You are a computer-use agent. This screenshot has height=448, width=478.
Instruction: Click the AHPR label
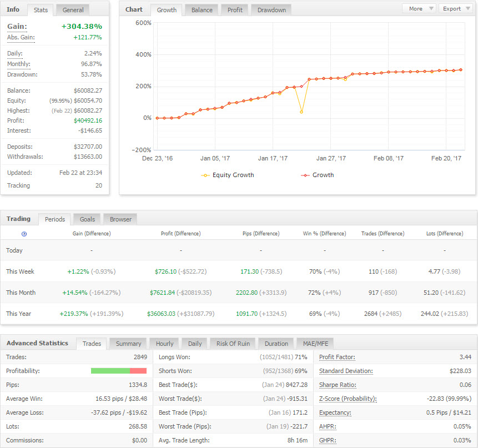tap(328, 427)
